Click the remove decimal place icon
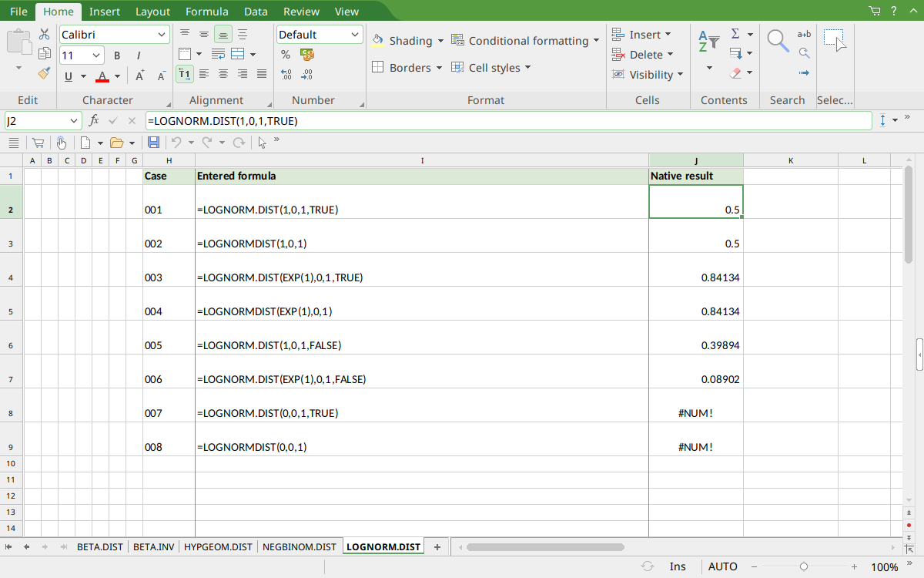Screen dimensions: 924x578 coord(307,75)
